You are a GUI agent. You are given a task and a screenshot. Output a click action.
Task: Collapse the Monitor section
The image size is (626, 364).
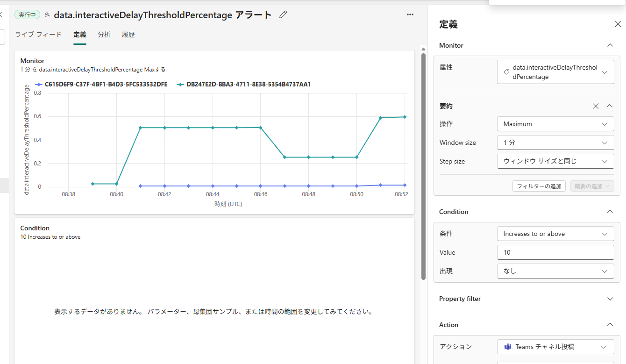tap(610, 45)
